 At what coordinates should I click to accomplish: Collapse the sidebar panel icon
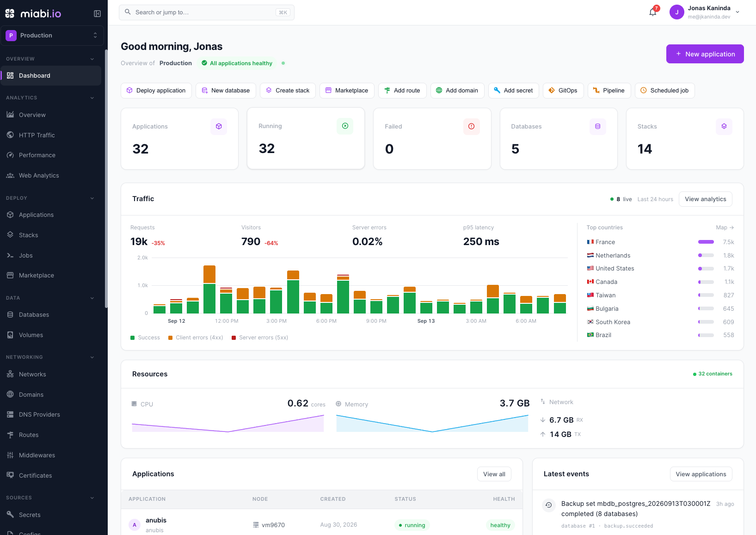pos(97,14)
